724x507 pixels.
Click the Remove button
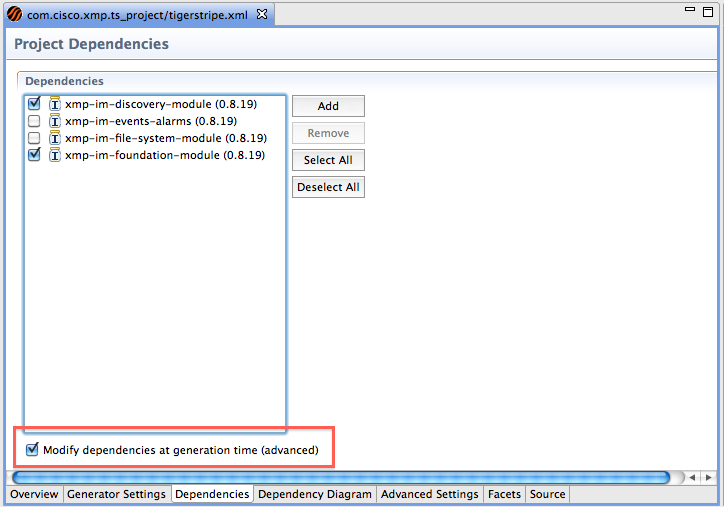tap(328, 133)
